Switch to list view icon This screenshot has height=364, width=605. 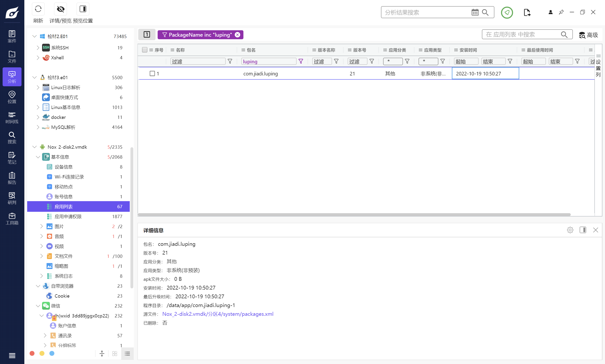(127, 353)
